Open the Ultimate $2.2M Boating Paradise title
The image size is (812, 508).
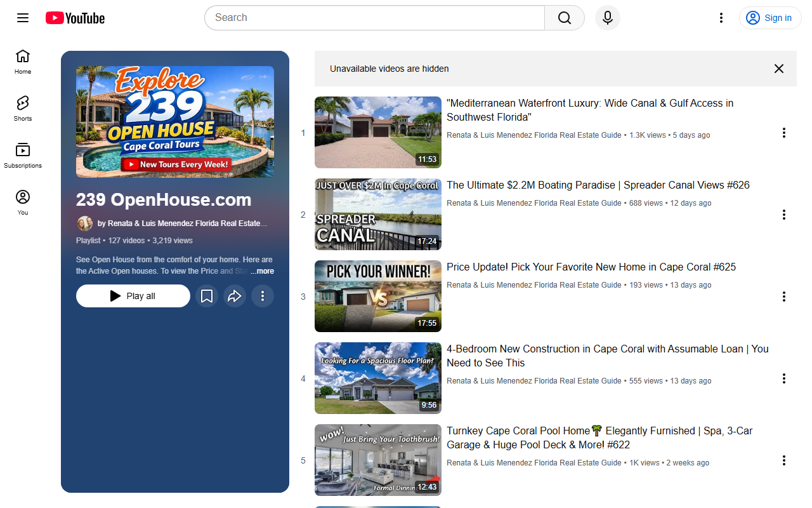tap(598, 185)
